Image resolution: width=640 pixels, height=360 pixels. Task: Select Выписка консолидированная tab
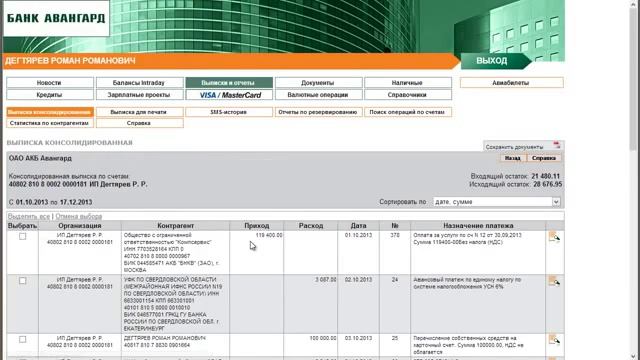[x=50, y=112]
